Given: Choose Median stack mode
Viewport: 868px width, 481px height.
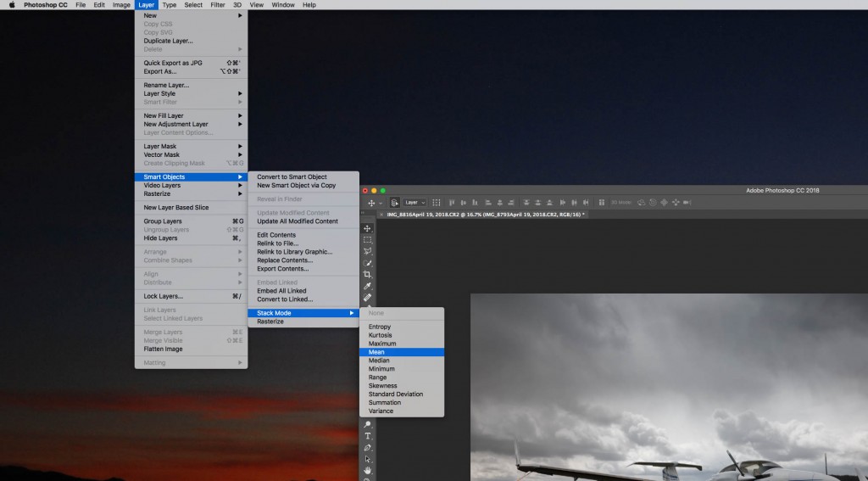Looking at the screenshot, I should (401, 361).
